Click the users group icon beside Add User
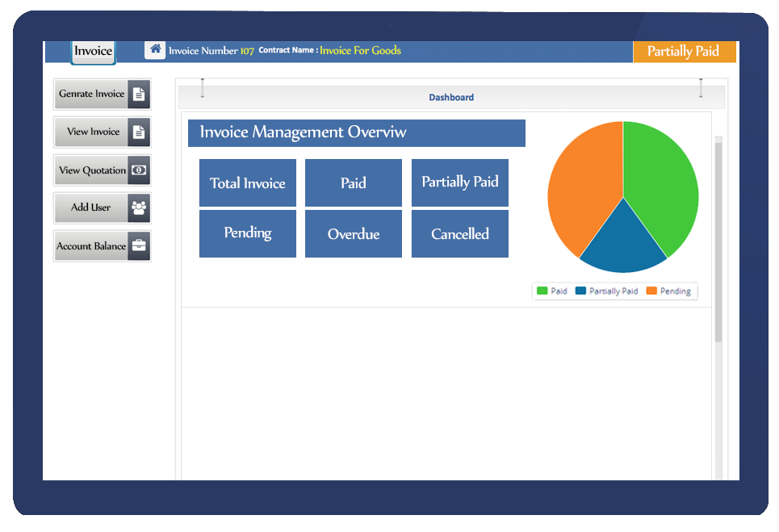The image size is (779, 532). coord(139,207)
